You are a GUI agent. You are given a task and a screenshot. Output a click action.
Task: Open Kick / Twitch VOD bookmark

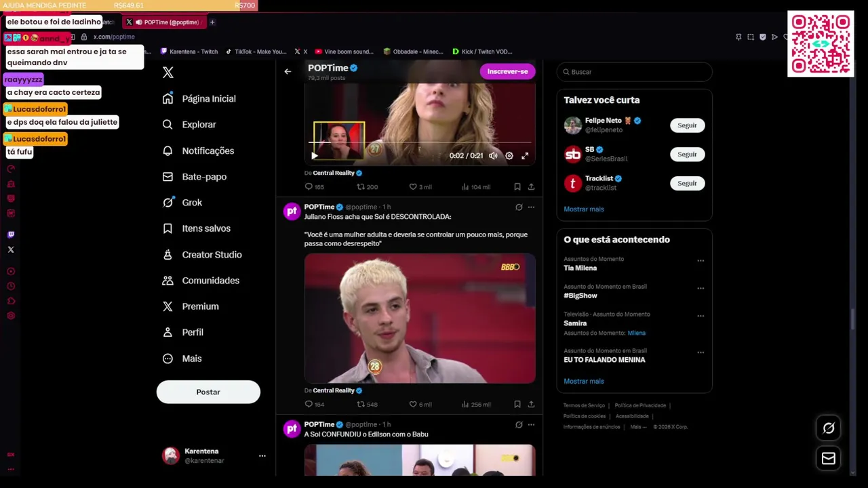pyautogui.click(x=482, y=52)
